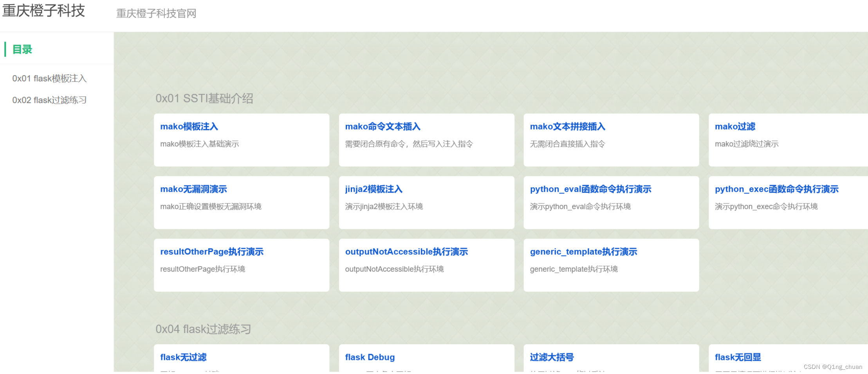Open the resultOtherPage执行演示 link
Screen dimensions: 868x374
[212, 252]
